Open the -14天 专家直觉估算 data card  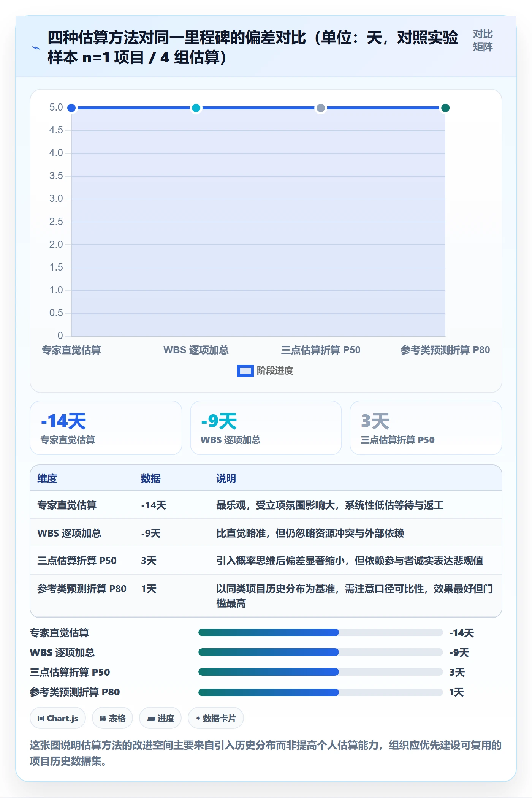click(106, 428)
